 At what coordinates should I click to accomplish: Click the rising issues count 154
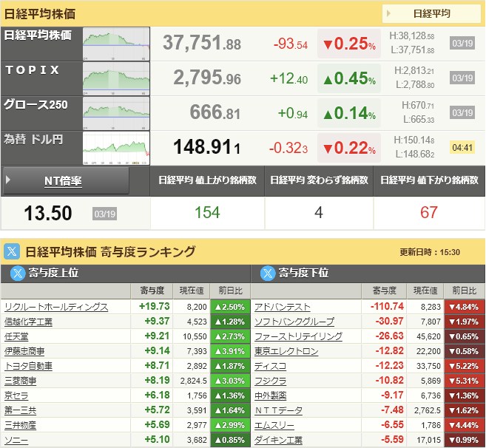tap(207, 212)
